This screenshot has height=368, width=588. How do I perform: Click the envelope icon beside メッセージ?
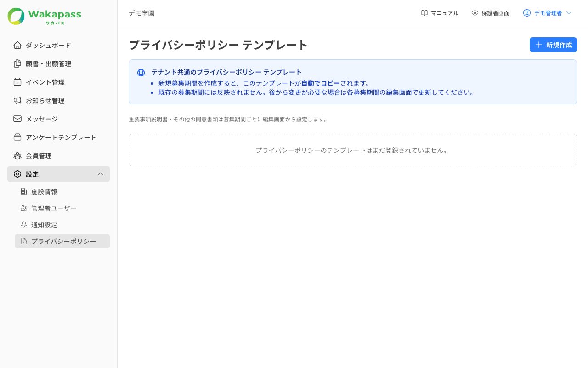click(x=17, y=119)
